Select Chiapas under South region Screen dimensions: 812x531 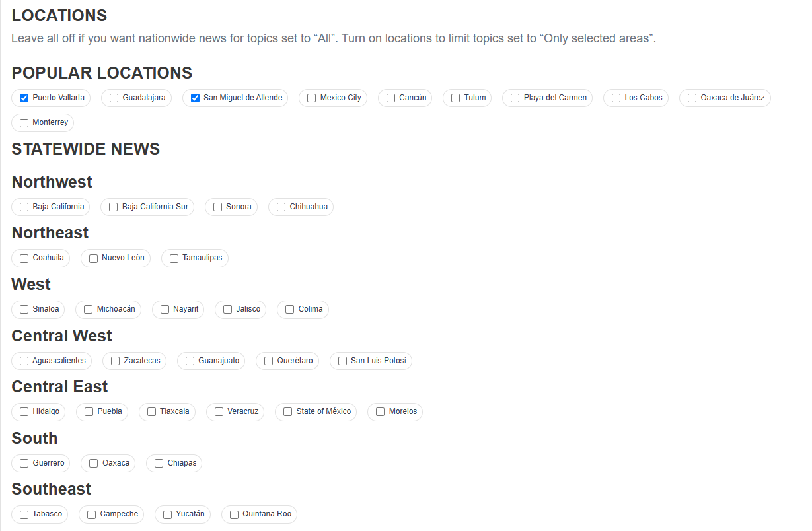pos(159,464)
